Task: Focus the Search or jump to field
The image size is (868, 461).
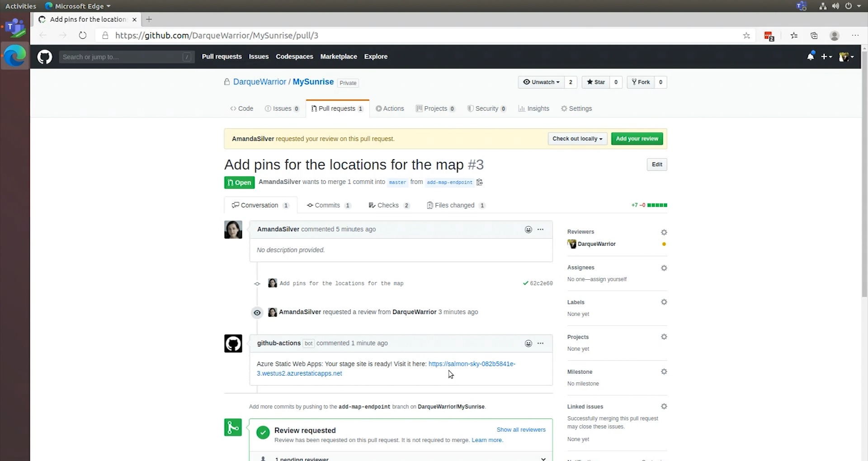Action: [122, 57]
